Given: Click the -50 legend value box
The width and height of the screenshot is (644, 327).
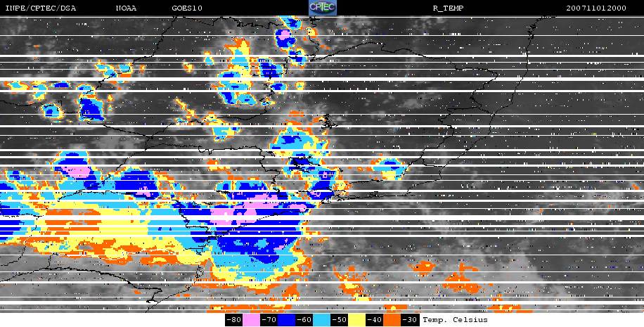Looking at the screenshot, I should coord(340,320).
